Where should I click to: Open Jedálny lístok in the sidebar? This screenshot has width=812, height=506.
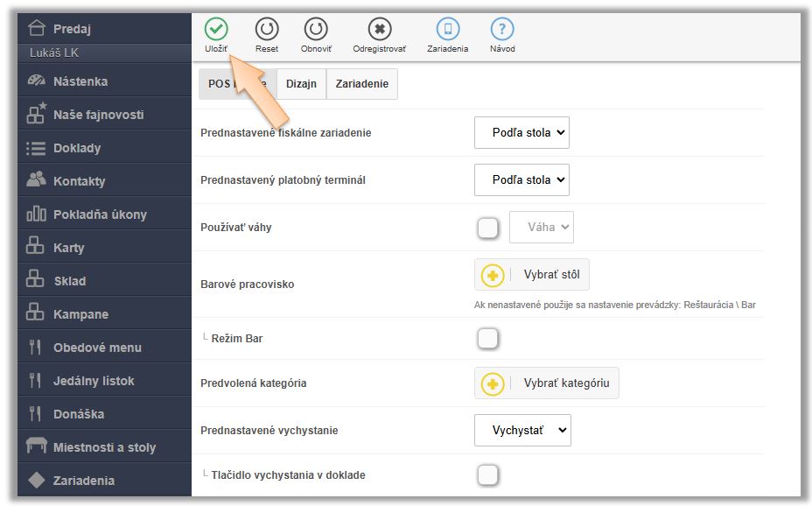(94, 381)
